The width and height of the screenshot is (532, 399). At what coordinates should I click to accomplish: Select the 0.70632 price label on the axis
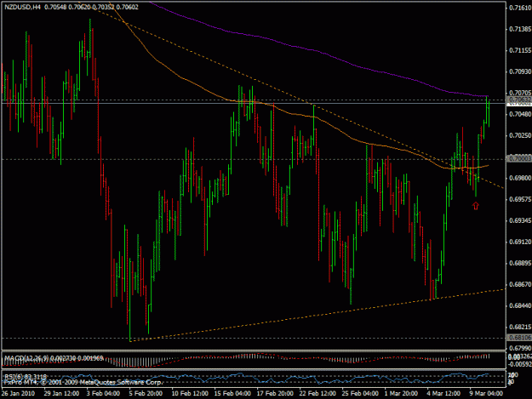coord(519,100)
